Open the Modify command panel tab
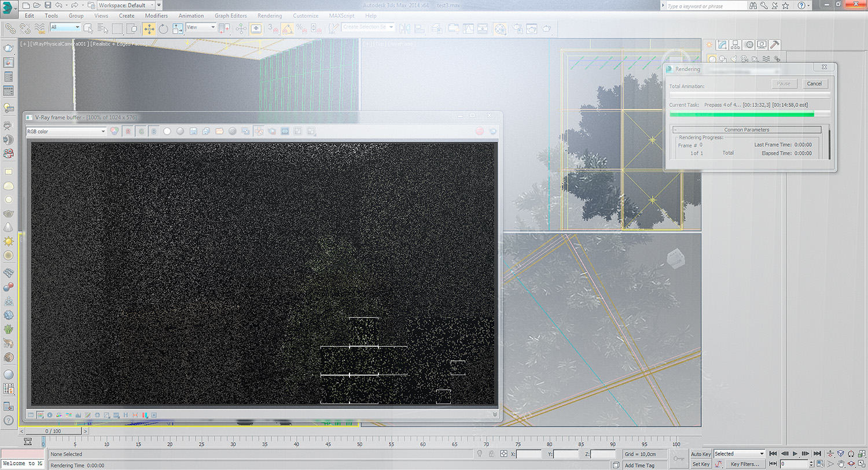The width and height of the screenshot is (868, 470). 722,45
